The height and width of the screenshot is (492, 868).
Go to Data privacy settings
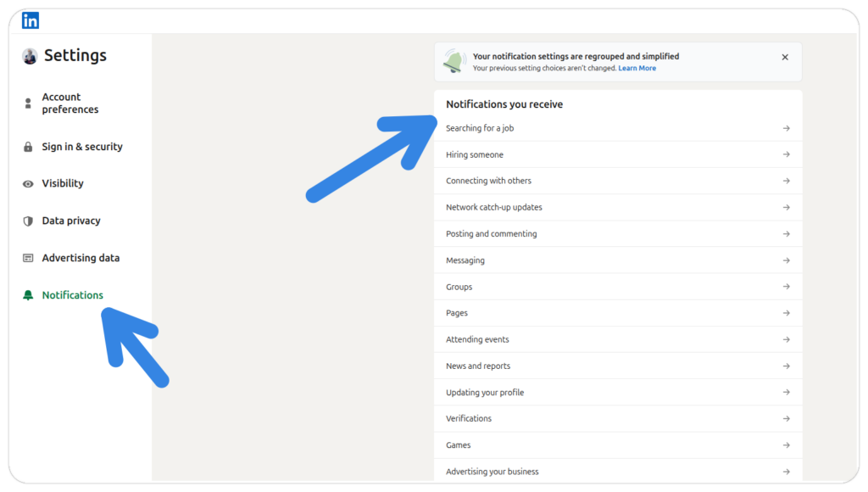point(71,221)
